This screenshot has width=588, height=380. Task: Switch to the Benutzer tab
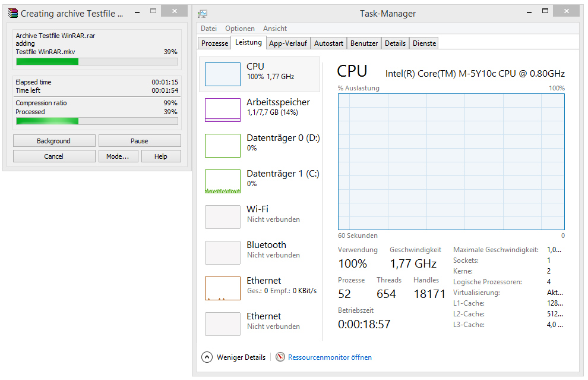363,43
